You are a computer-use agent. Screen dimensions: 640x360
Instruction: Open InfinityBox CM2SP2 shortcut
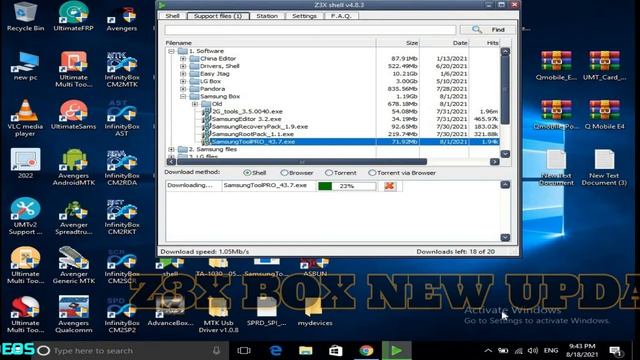pos(122,315)
